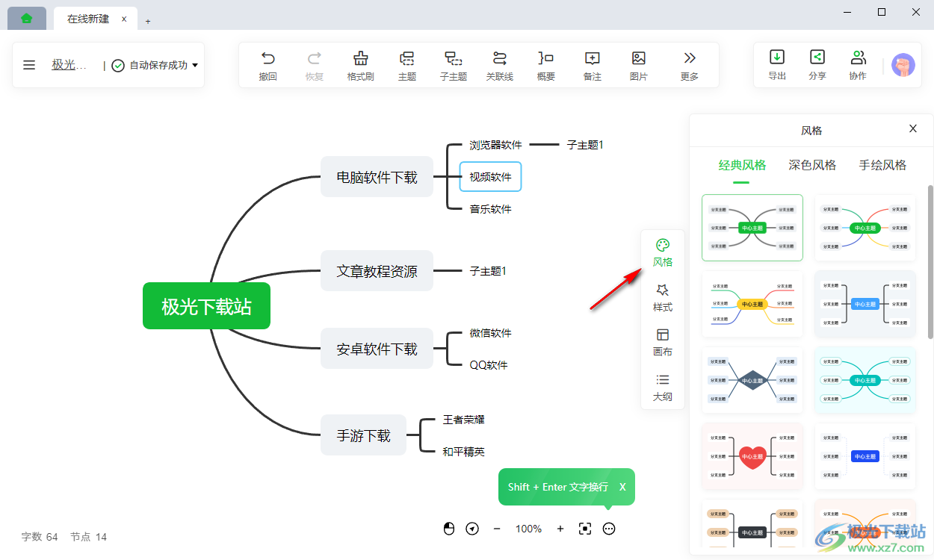Zoom out with the minus button
This screenshot has height=560, width=934.
pyautogui.click(x=497, y=529)
